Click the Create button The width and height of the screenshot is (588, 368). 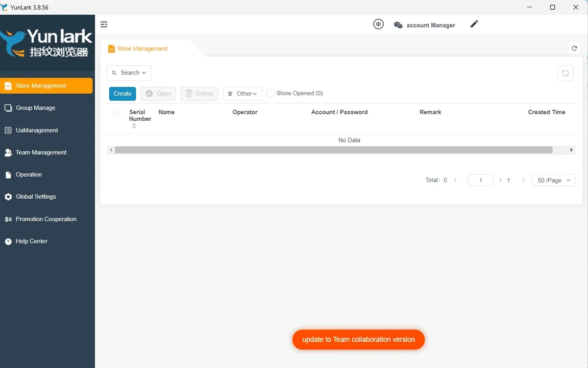coord(122,94)
